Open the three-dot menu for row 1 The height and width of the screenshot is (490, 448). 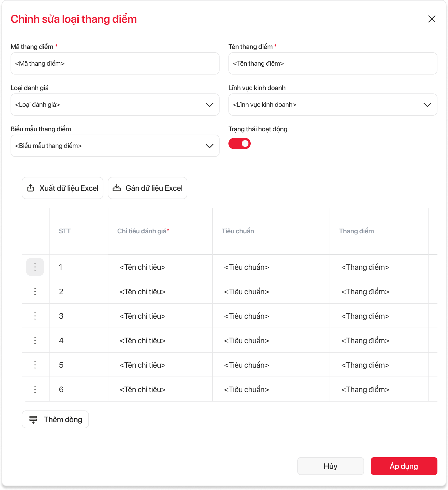35,267
